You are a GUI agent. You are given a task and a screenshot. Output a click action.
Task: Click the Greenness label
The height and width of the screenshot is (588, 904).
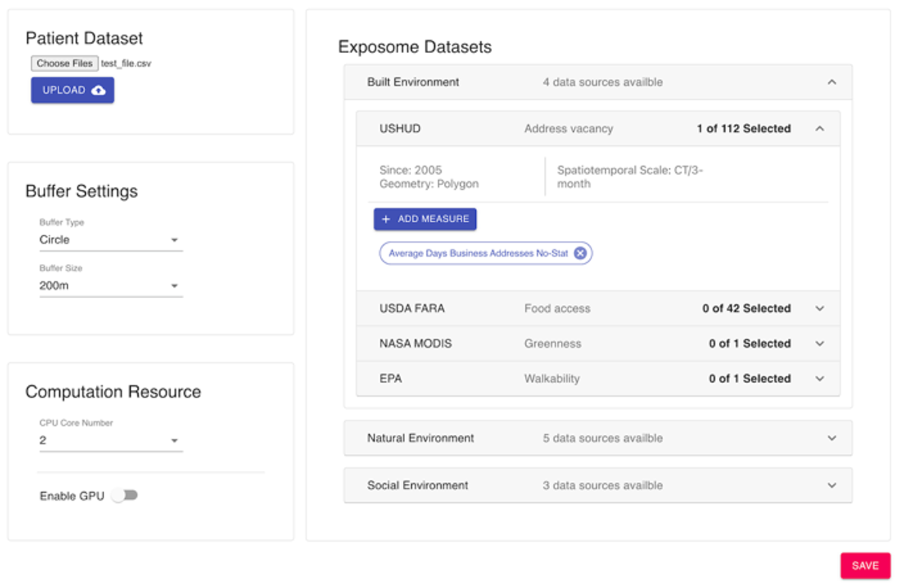point(553,344)
